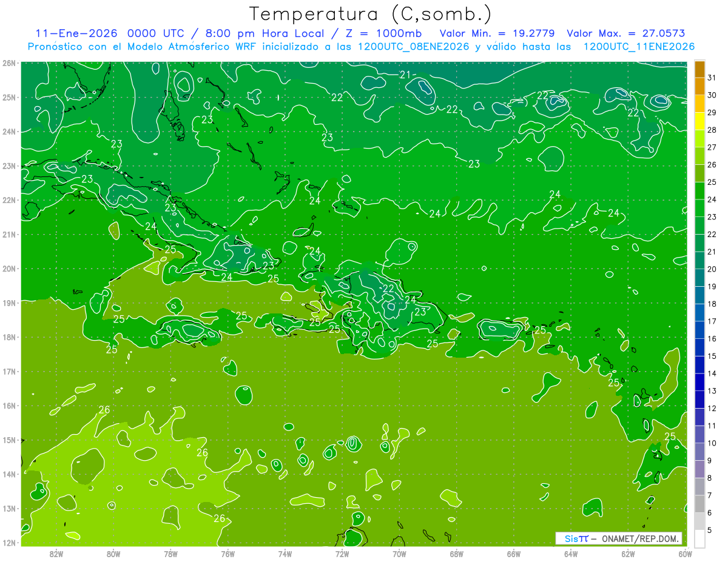Image resolution: width=728 pixels, height=562 pixels.
Task: Click the yellow swatch between legend values 28 and 29
Action: click(699, 121)
